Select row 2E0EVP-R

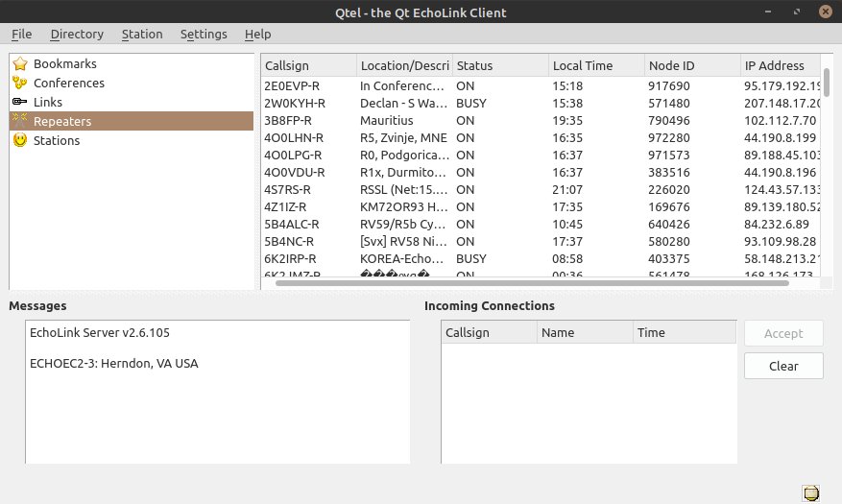541,85
